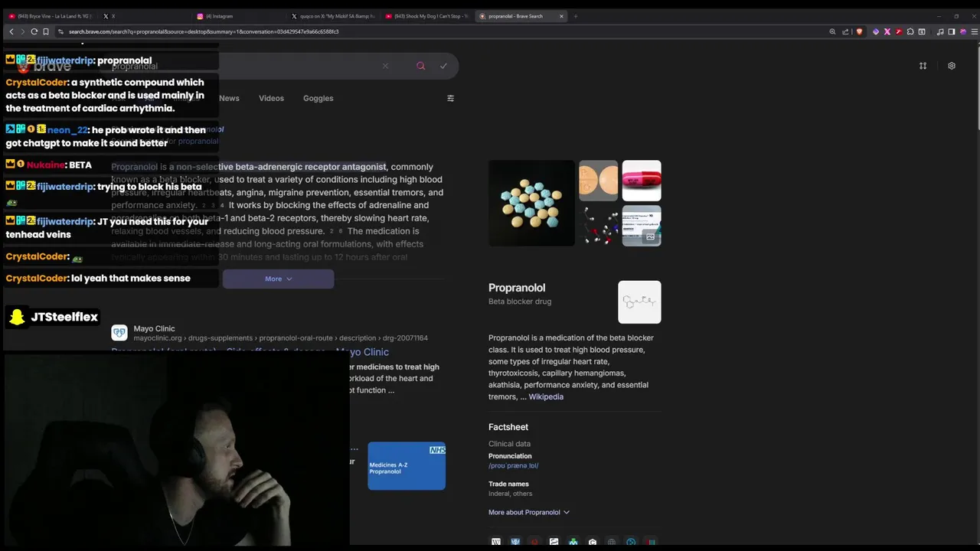Open Brave Search settings gear
The width and height of the screenshot is (980, 551).
coord(952,66)
